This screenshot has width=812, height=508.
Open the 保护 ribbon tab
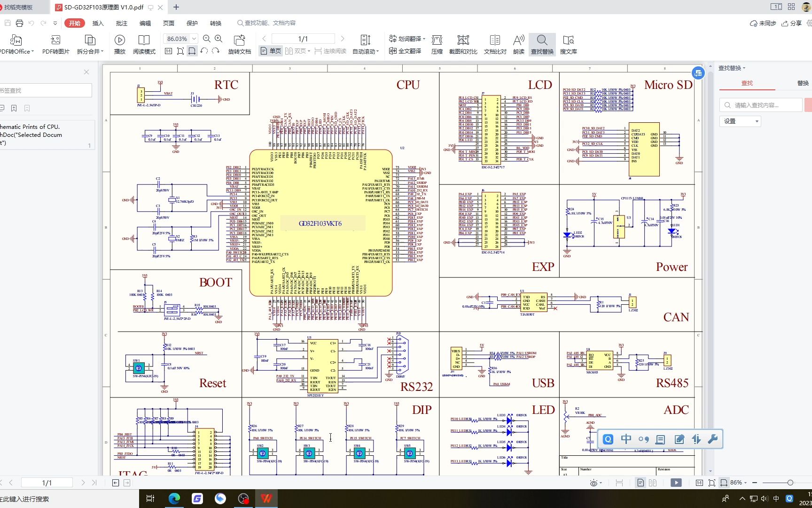(192, 23)
